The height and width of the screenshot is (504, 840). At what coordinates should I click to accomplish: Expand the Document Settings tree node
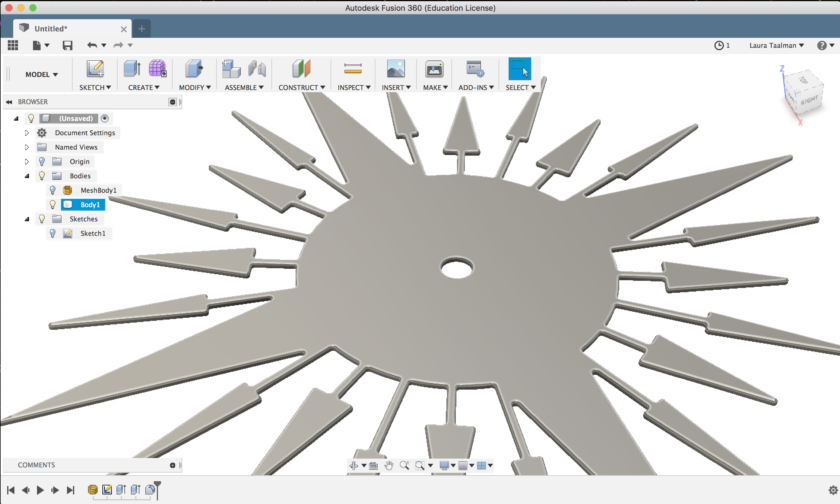27,133
